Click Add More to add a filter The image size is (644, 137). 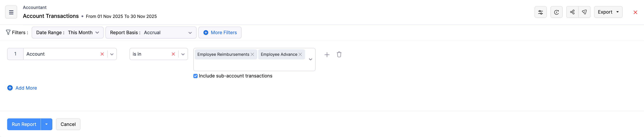pos(22,88)
